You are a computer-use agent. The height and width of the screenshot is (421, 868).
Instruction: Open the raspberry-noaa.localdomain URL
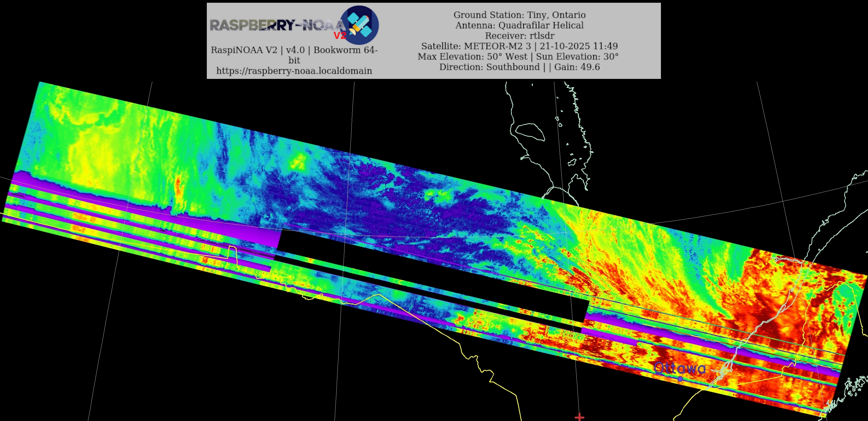[294, 71]
